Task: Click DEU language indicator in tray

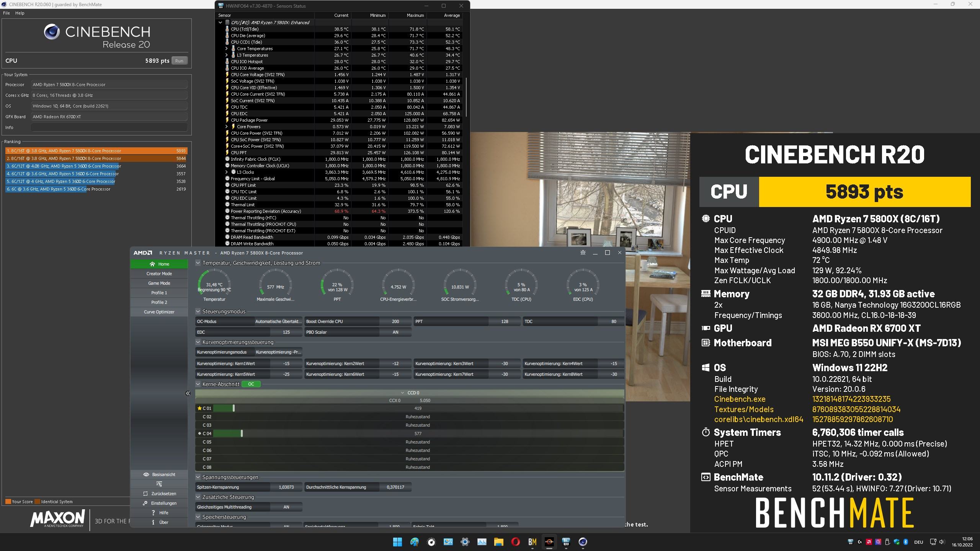Action: point(919,542)
